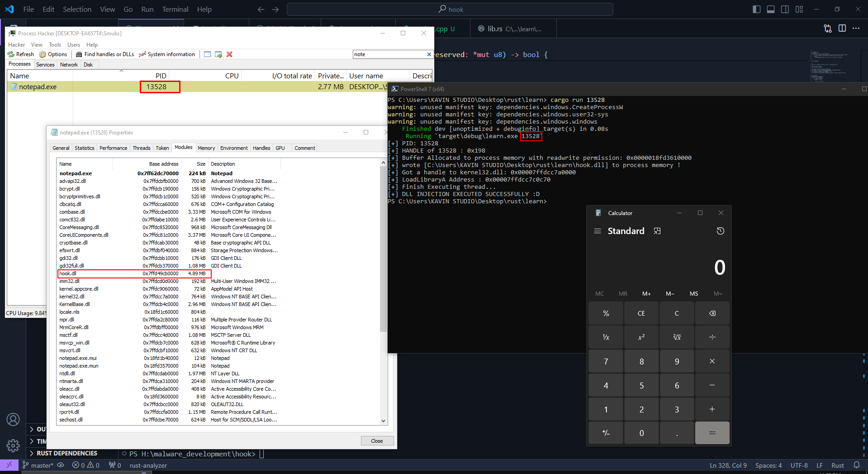Toggle secondary sidebar layout icon in VS Code
Viewport: 868px width, 474px height.
point(785,10)
